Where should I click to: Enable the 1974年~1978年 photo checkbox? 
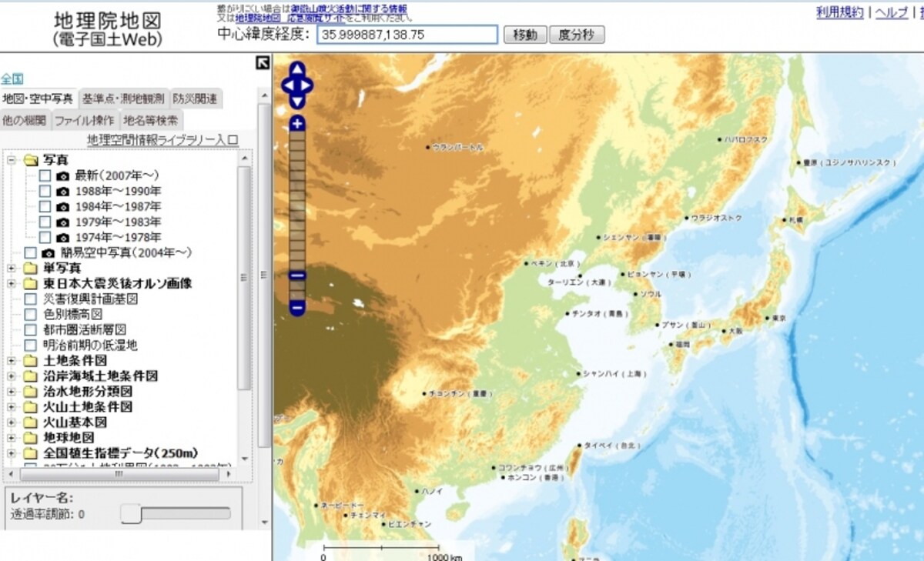point(45,238)
